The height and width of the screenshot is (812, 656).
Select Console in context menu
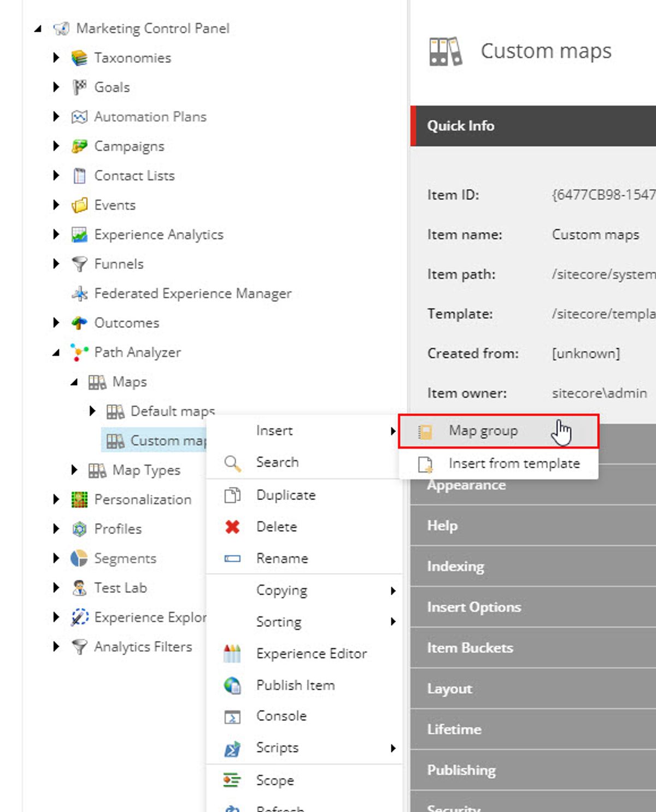304,716
